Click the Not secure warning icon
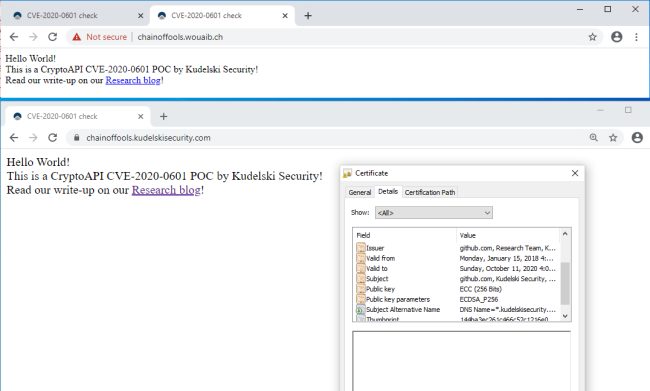The width and height of the screenshot is (650, 391). click(x=77, y=37)
